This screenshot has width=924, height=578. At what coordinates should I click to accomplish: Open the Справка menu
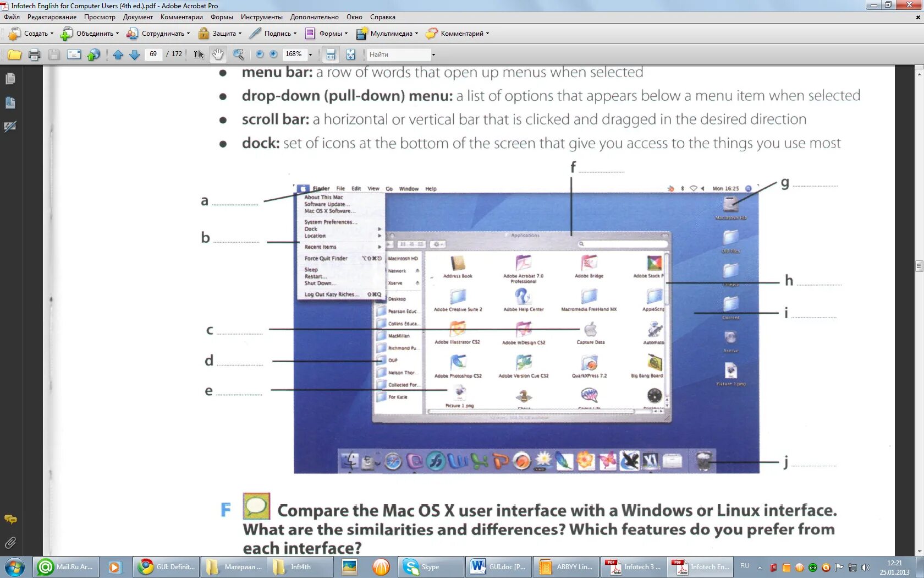(x=383, y=17)
